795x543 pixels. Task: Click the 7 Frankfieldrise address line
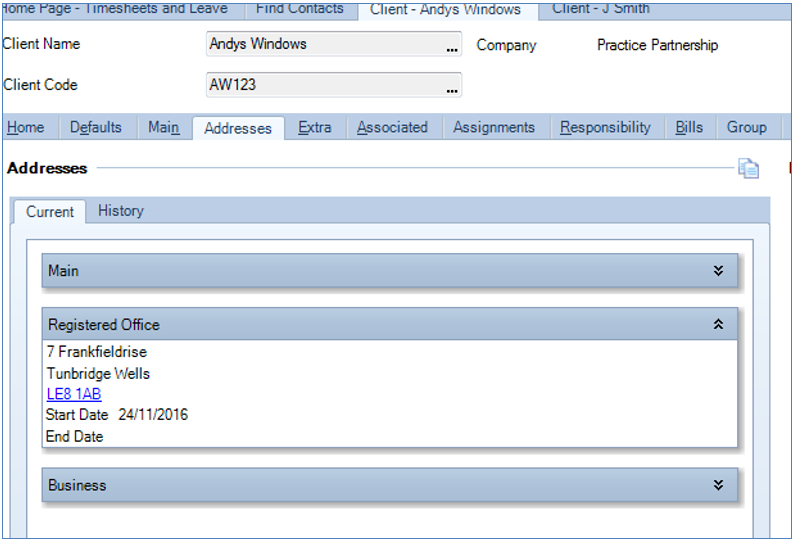click(x=97, y=351)
